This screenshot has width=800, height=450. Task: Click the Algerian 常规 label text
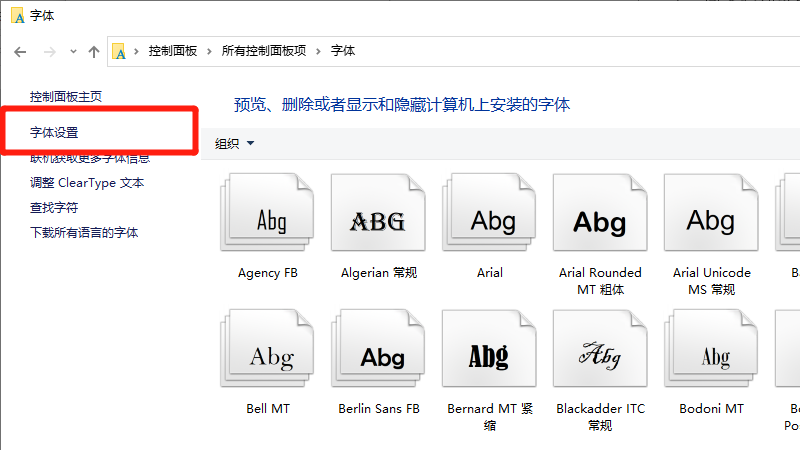(379, 273)
